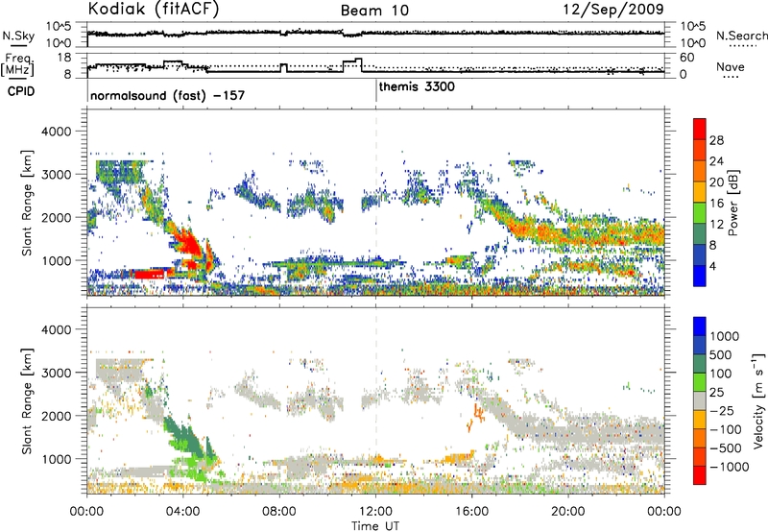Image resolution: width=768 pixels, height=532 pixels.
Task: Click the '12:00' time axis label
Action: [x=375, y=512]
